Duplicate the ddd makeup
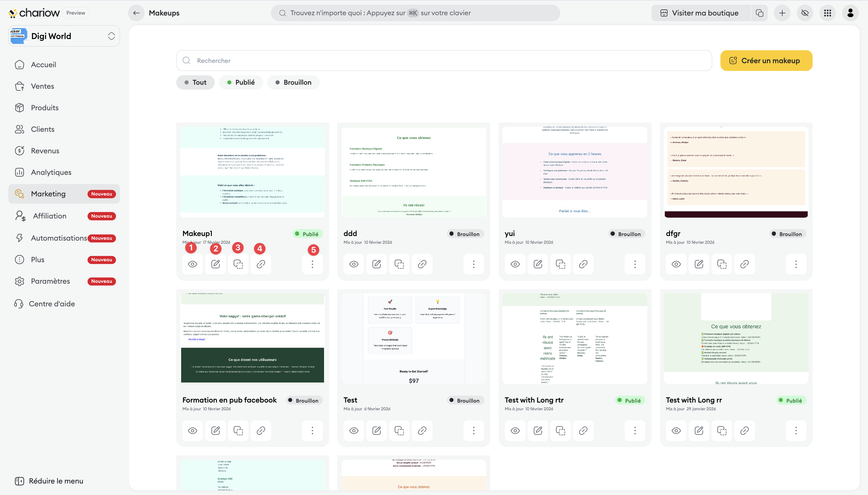Viewport: 868px width, 495px height. pos(399,264)
